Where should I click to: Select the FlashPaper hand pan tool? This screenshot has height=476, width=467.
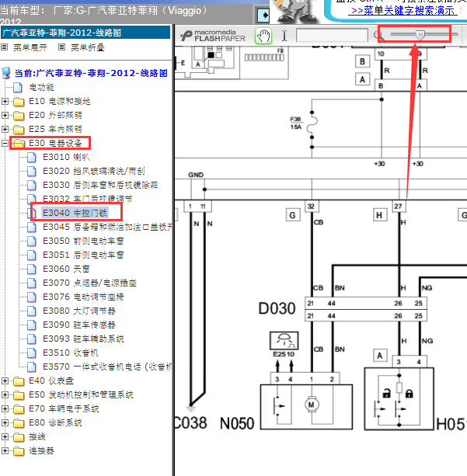[263, 36]
